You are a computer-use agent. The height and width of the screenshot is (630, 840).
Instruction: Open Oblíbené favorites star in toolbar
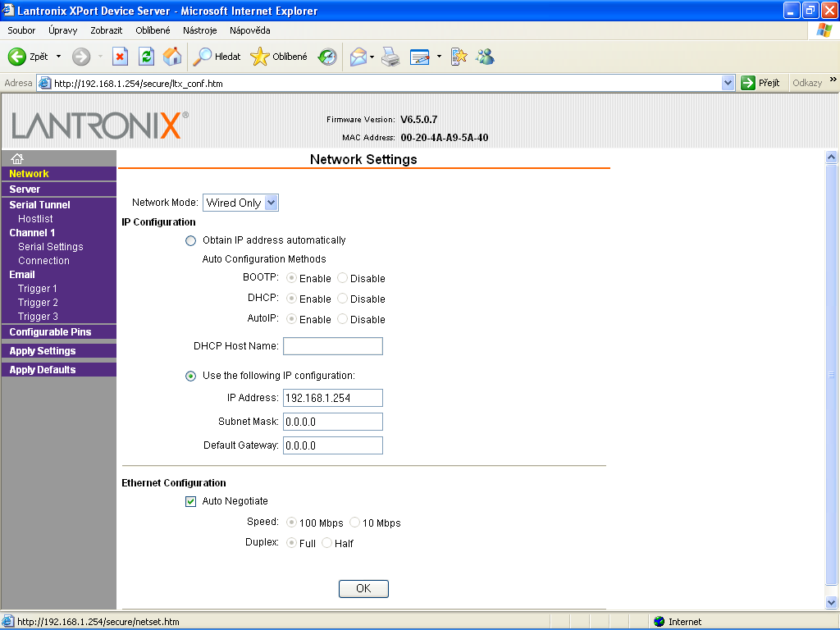coord(279,57)
